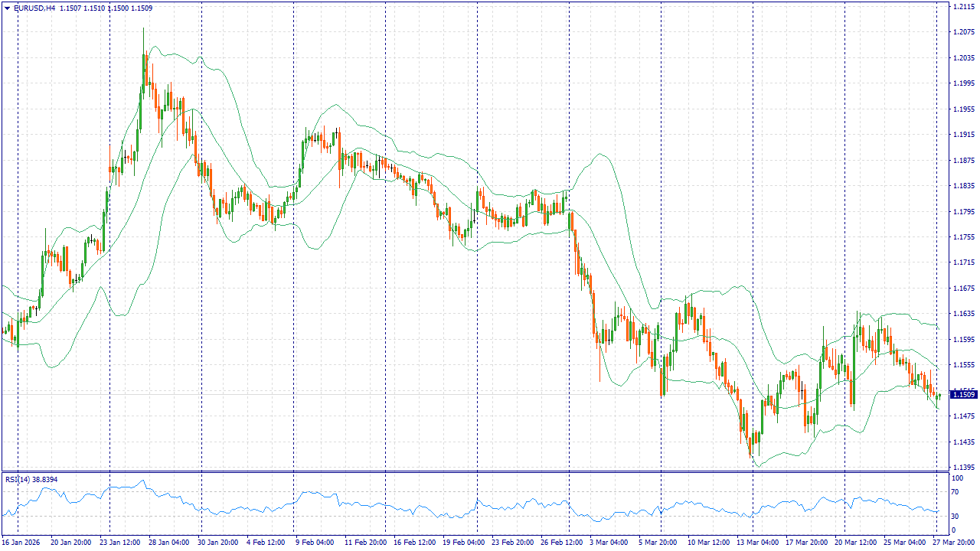Click the 9 Feb 04:00 time label
This screenshot has width=980, height=551.
click(x=315, y=542)
